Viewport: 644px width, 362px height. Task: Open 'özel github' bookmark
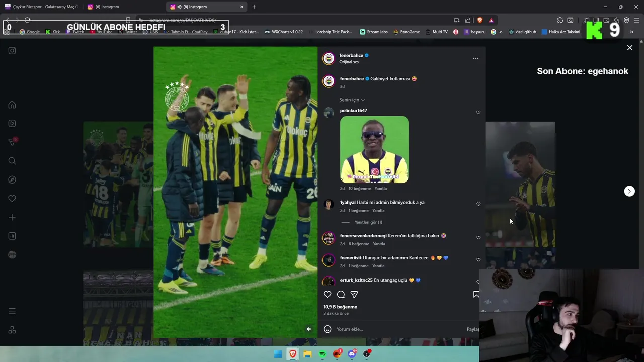pyautogui.click(x=522, y=32)
